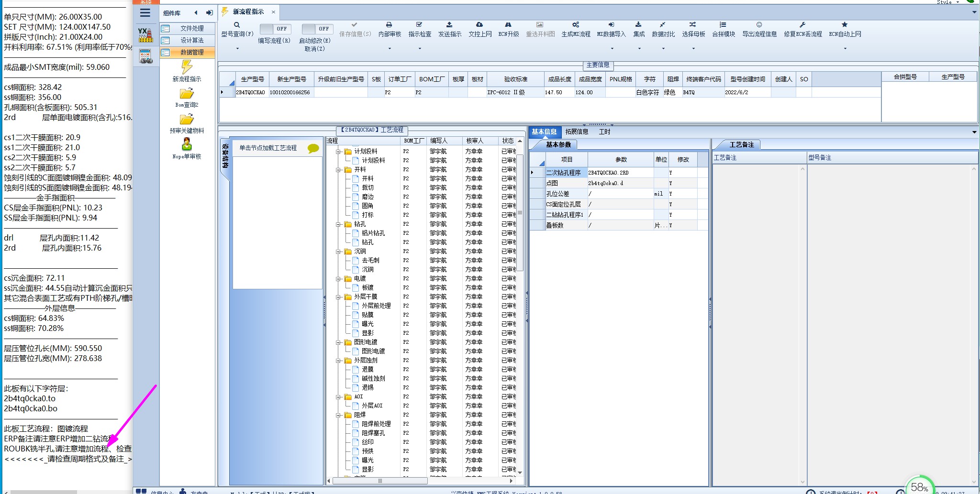Image resolution: width=980 pixels, height=494 pixels.
Task: Open dropdown arrow under 内部审核
Action: [x=390, y=48]
